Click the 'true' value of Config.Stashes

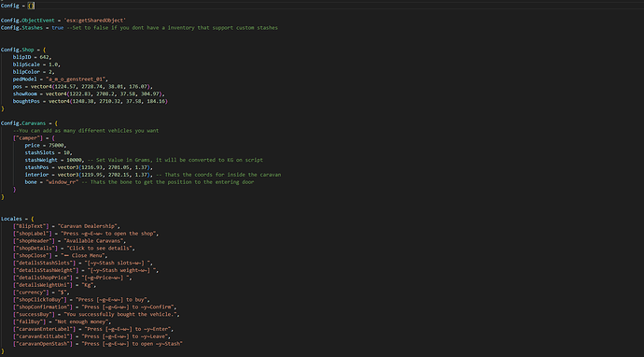point(58,27)
